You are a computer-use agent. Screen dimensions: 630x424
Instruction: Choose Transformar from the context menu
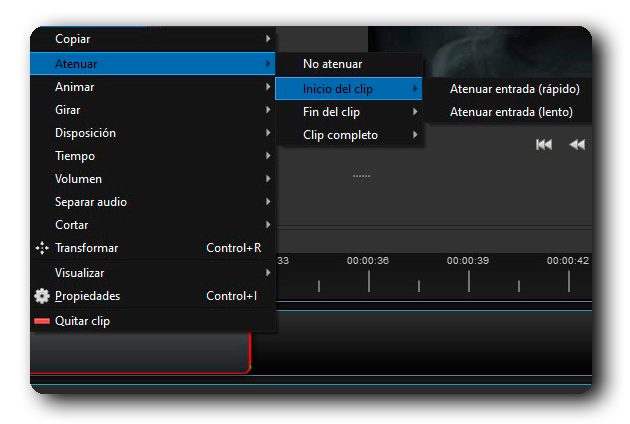[x=153, y=248]
